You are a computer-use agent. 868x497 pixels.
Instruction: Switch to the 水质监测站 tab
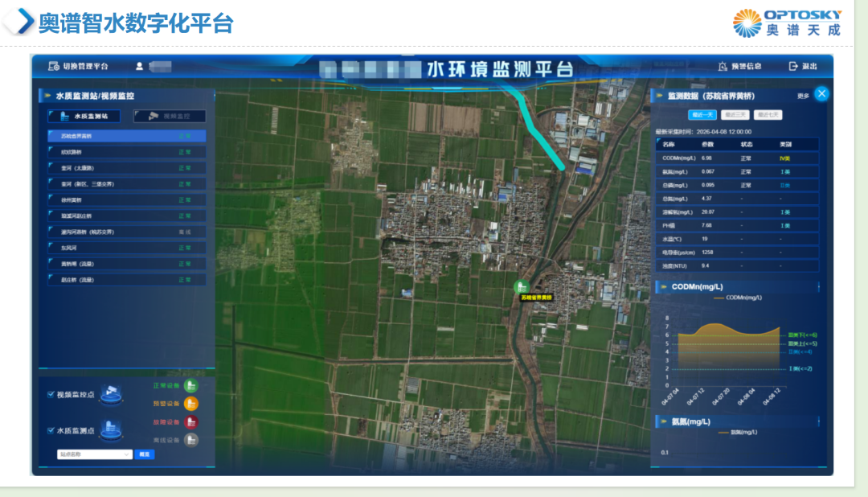[84, 116]
